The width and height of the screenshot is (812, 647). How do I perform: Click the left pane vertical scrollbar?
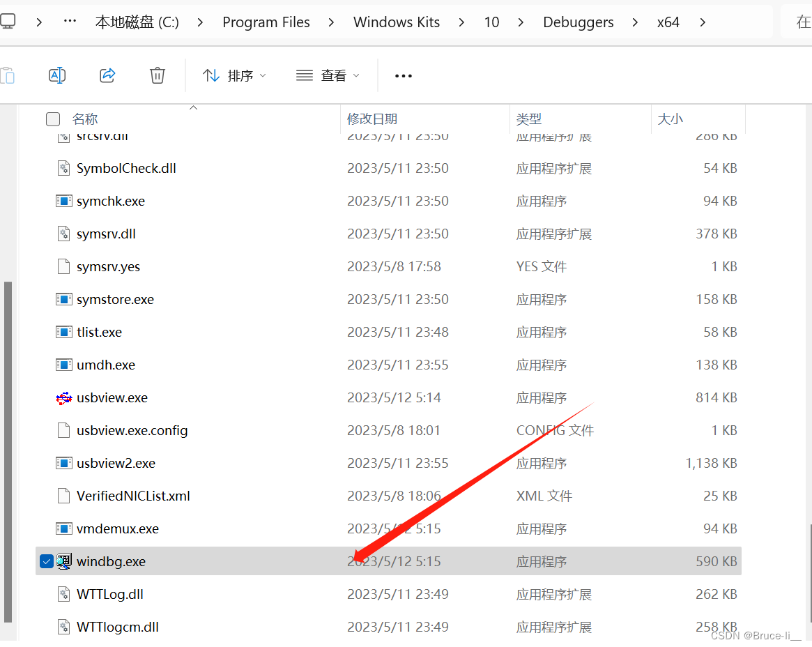click(8, 452)
